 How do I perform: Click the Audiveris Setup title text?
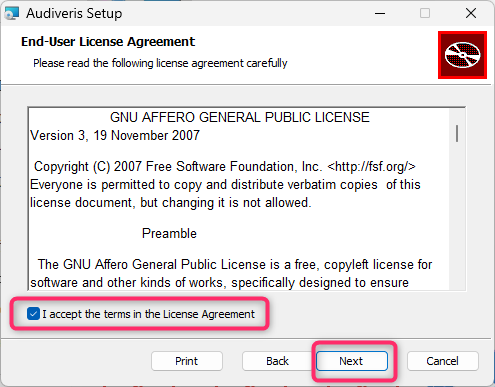pyautogui.click(x=74, y=14)
